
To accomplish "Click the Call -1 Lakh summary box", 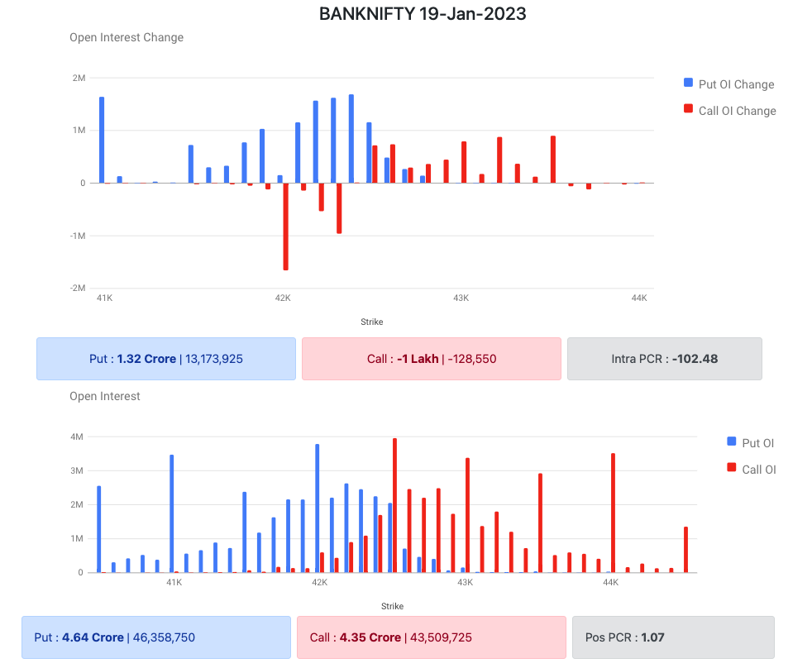I will (x=432, y=359).
